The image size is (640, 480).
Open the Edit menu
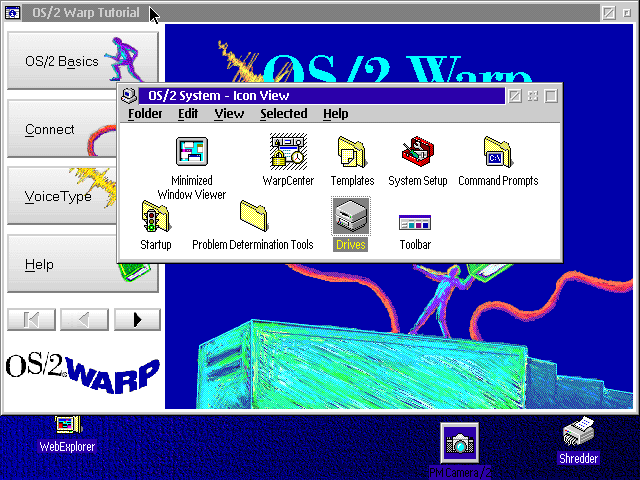pos(188,113)
